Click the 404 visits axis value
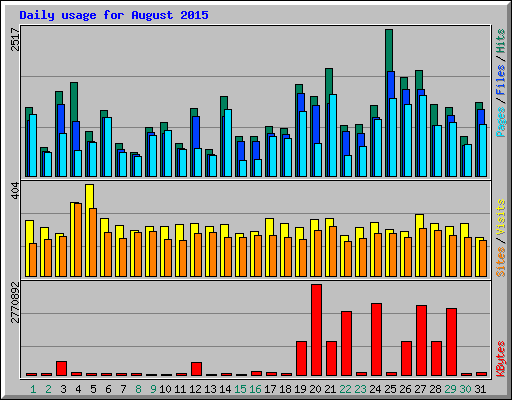This screenshot has width=512, height=400. pos(15,191)
